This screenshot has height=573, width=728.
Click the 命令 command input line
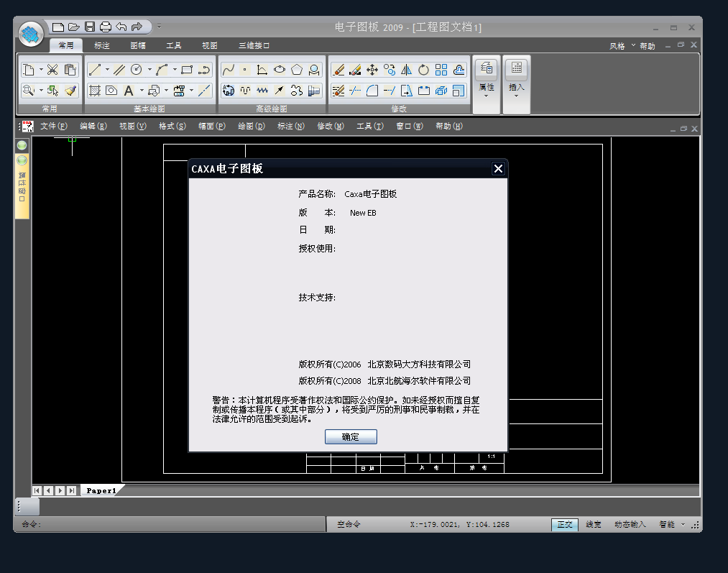171,524
